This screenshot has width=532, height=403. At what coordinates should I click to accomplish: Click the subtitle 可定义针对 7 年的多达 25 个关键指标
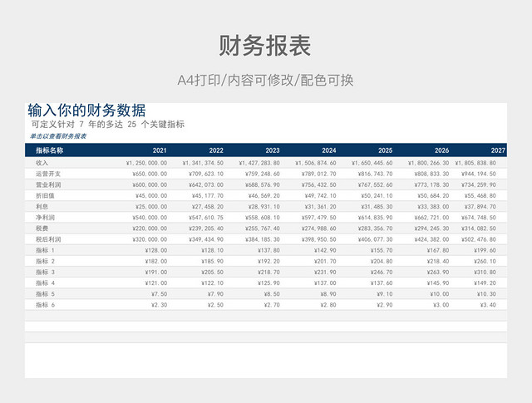[108, 124]
